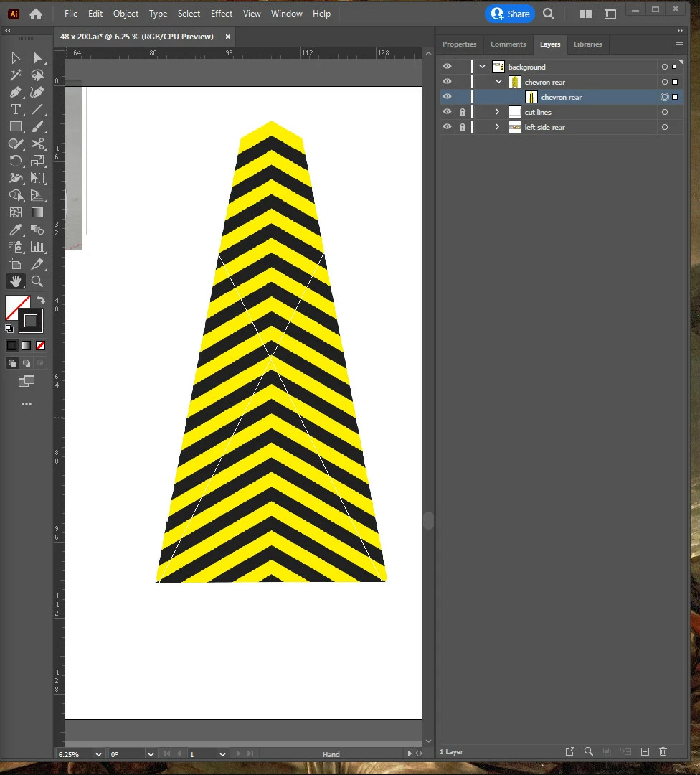Delete selection with Layers trash icon
The height and width of the screenshot is (775, 700).
point(663,751)
